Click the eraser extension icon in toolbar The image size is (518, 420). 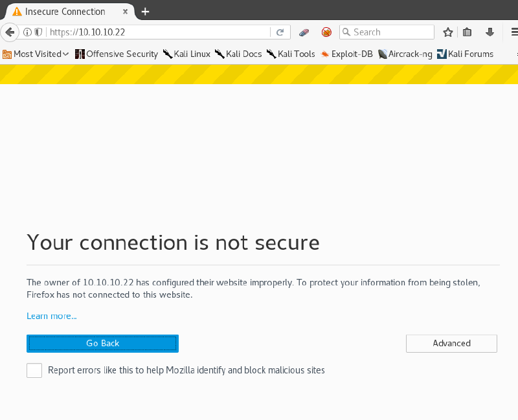(x=303, y=32)
